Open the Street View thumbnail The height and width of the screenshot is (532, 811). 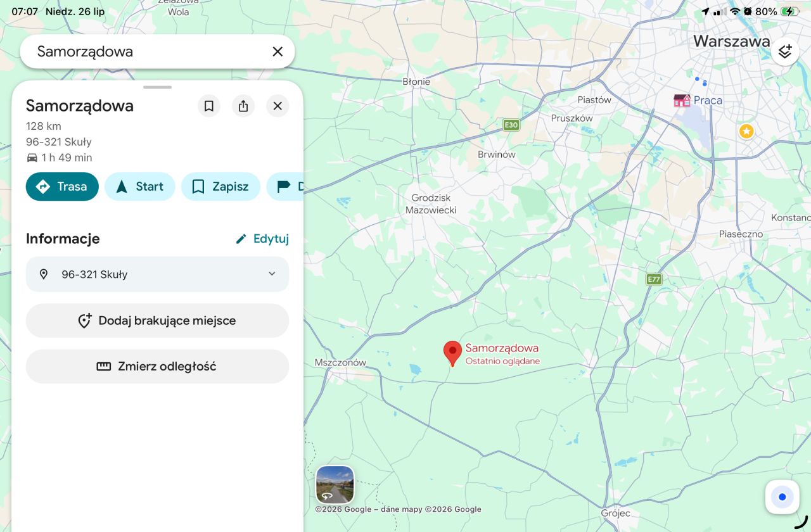(335, 485)
